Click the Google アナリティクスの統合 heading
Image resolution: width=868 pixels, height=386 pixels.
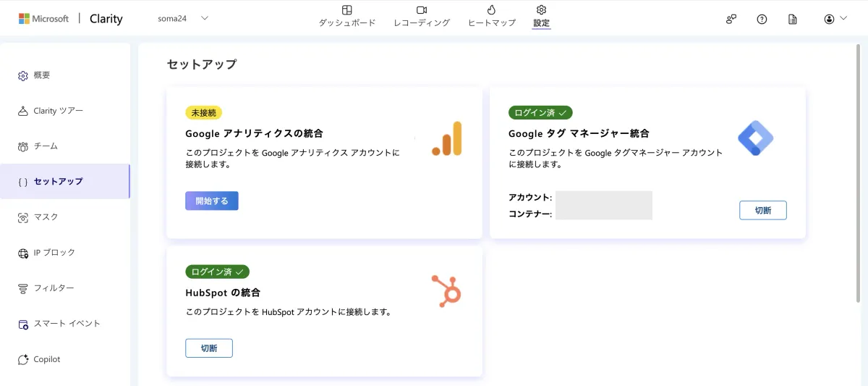tap(254, 133)
